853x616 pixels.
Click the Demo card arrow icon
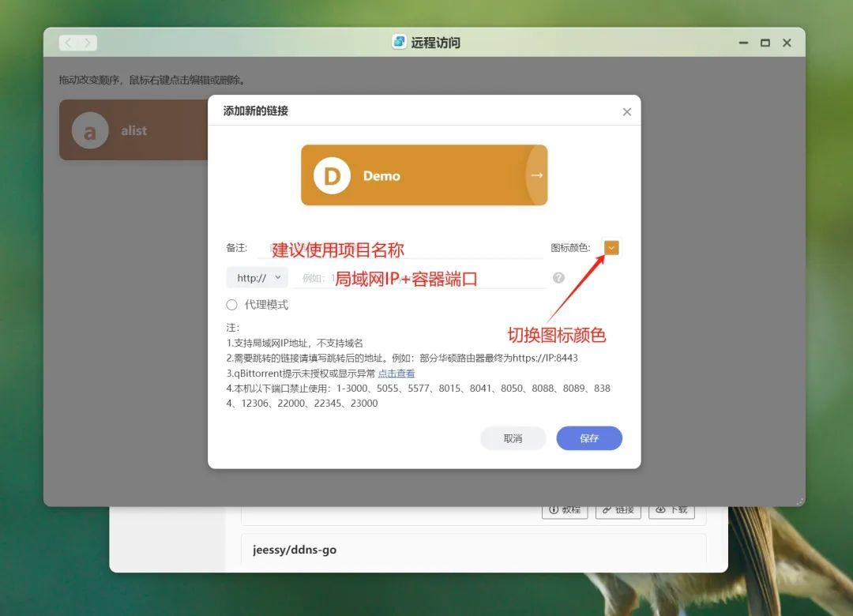[536, 175]
